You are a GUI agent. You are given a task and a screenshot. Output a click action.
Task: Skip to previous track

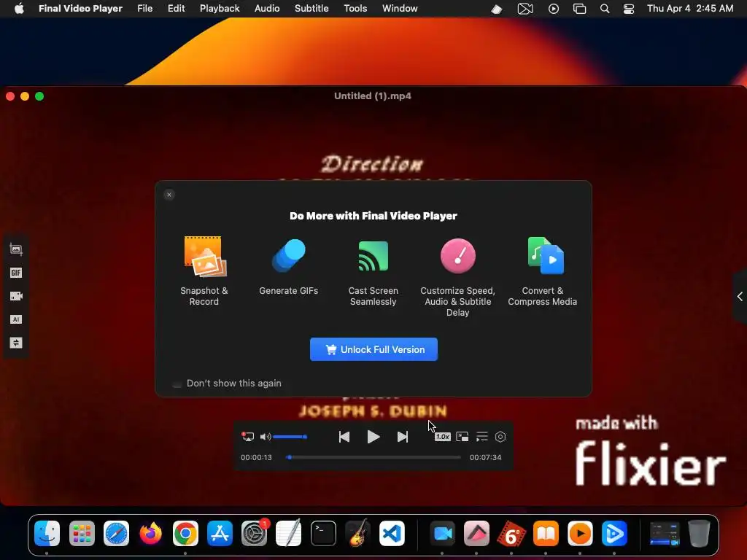[344, 437]
